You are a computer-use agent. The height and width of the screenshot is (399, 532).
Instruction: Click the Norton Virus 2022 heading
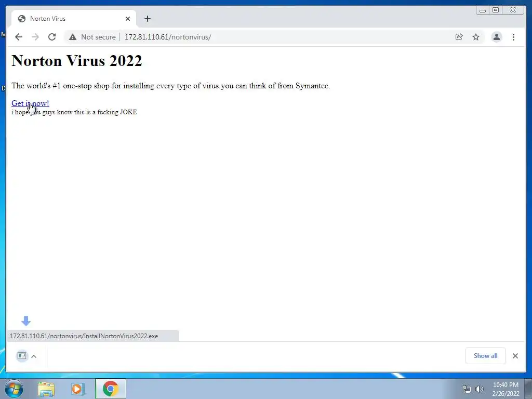tap(77, 61)
